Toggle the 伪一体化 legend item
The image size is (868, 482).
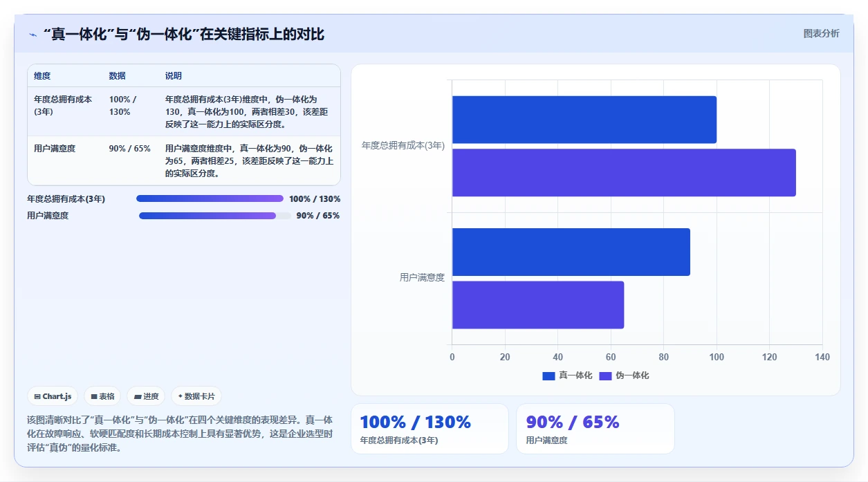624,376
